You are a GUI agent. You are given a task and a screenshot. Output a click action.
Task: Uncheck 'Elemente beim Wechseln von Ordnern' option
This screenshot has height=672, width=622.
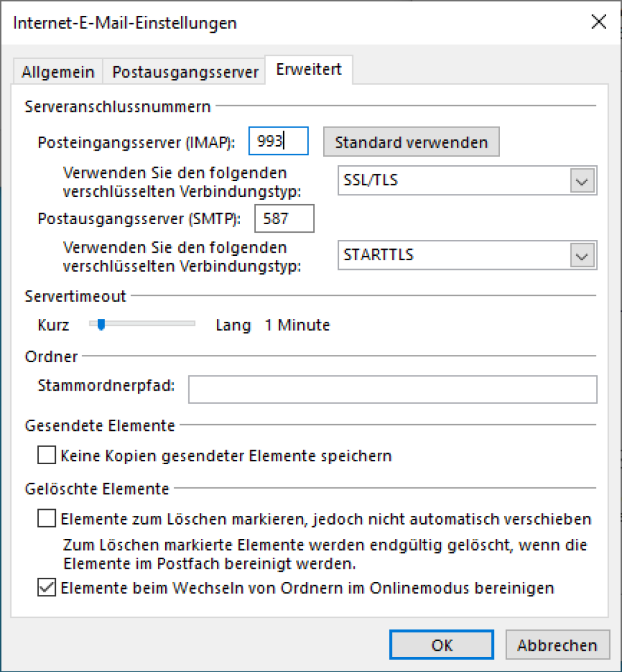point(46,588)
